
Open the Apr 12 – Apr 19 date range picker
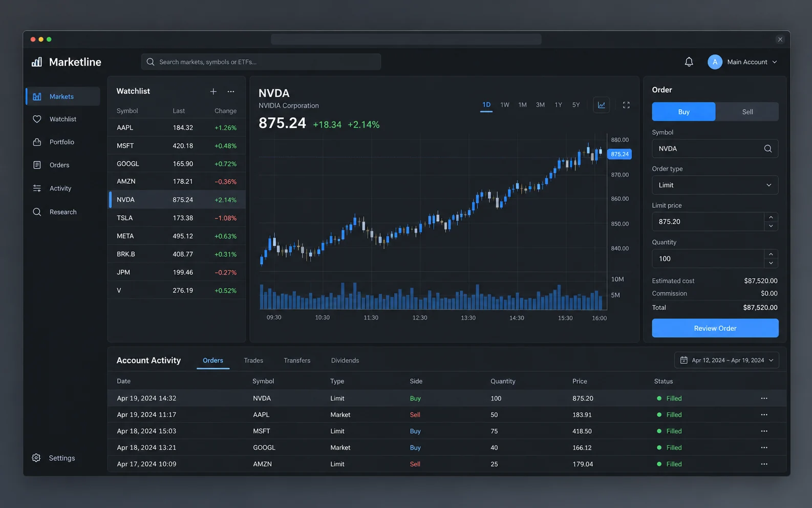[727, 360]
